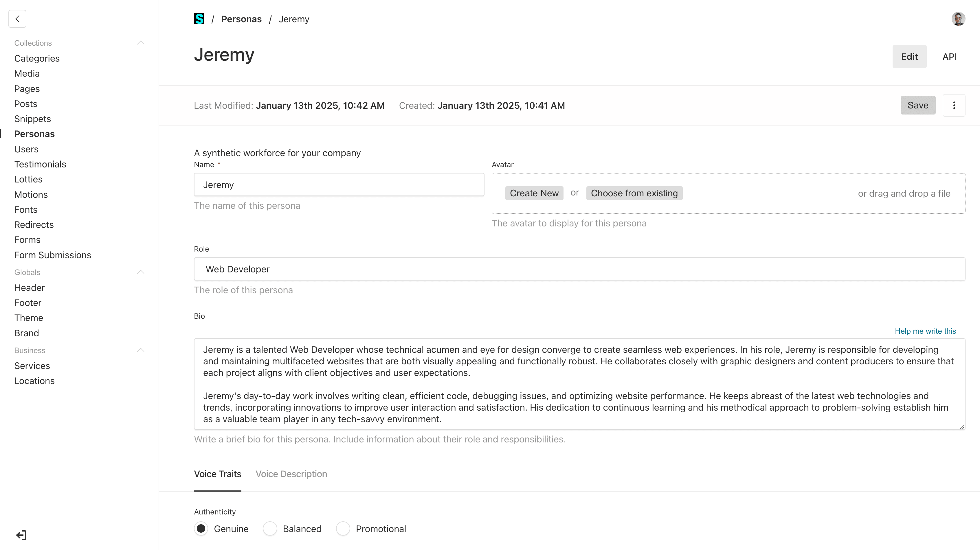The height and width of the screenshot is (550, 980).
Task: Open the user account avatar
Action: pyautogui.click(x=958, y=19)
